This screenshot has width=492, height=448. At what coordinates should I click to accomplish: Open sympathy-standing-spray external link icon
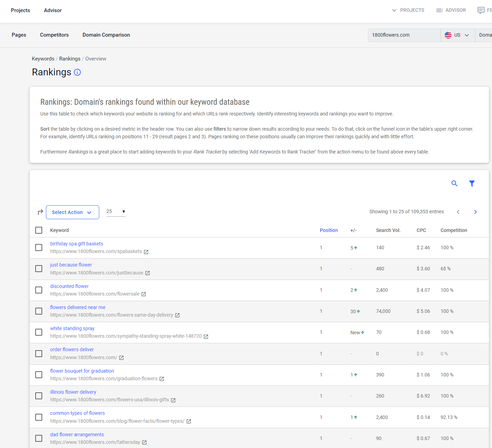pos(206,336)
